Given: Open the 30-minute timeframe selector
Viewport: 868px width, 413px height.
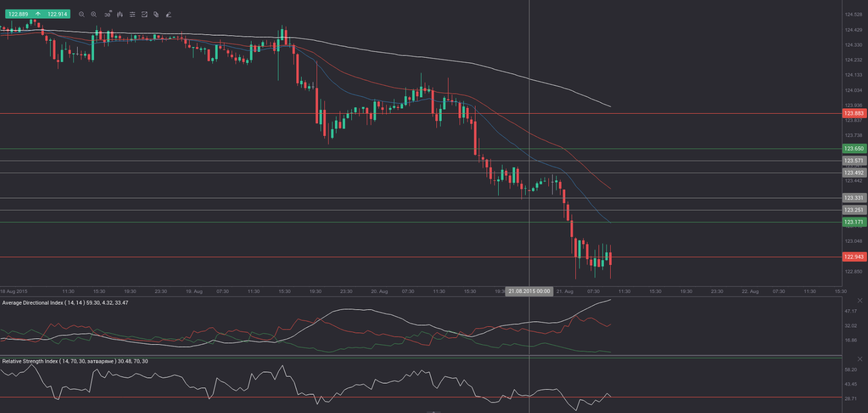Looking at the screenshot, I should point(107,14).
